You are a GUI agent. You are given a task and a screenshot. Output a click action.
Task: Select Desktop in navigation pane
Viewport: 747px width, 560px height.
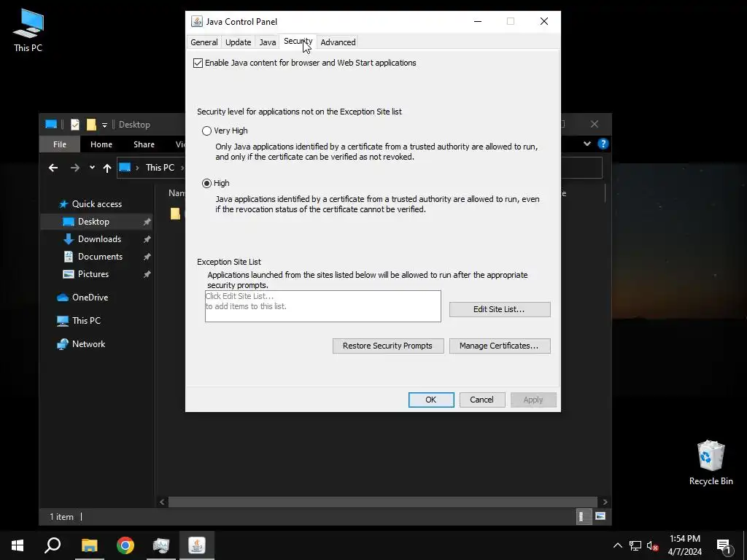(93, 222)
